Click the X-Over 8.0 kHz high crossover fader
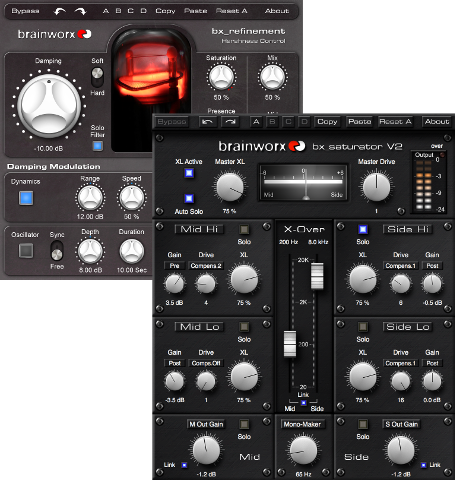This screenshot has height=480, width=455. pos(317,276)
